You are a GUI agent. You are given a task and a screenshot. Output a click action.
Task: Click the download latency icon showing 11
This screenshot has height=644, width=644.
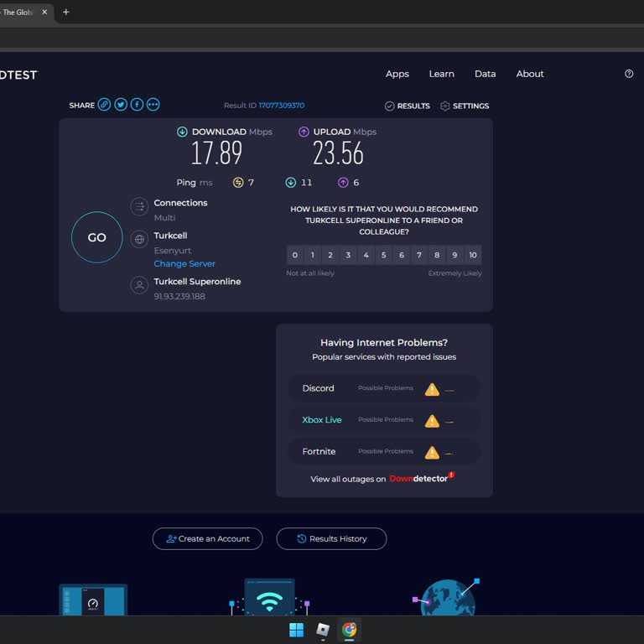tap(291, 182)
